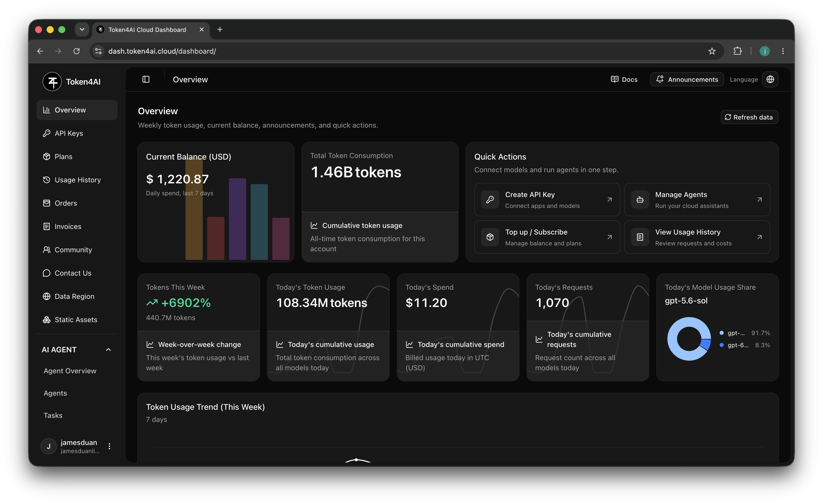The image size is (823, 504).
Task: Open Community page
Action: click(77, 250)
